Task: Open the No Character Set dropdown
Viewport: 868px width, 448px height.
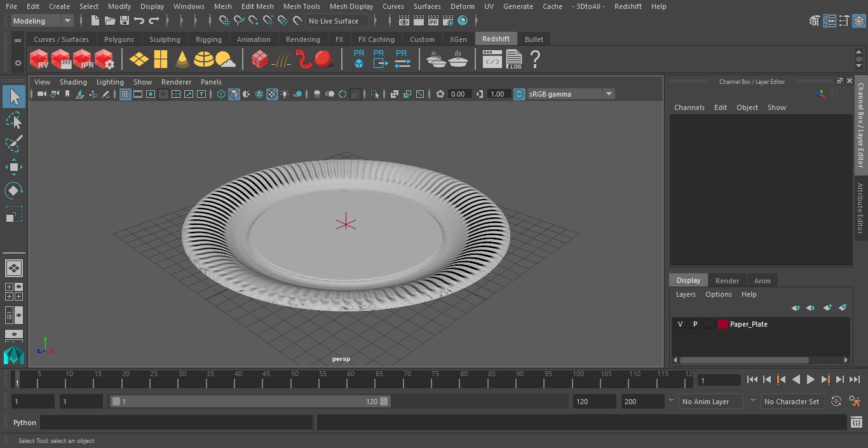Action: [792, 402]
